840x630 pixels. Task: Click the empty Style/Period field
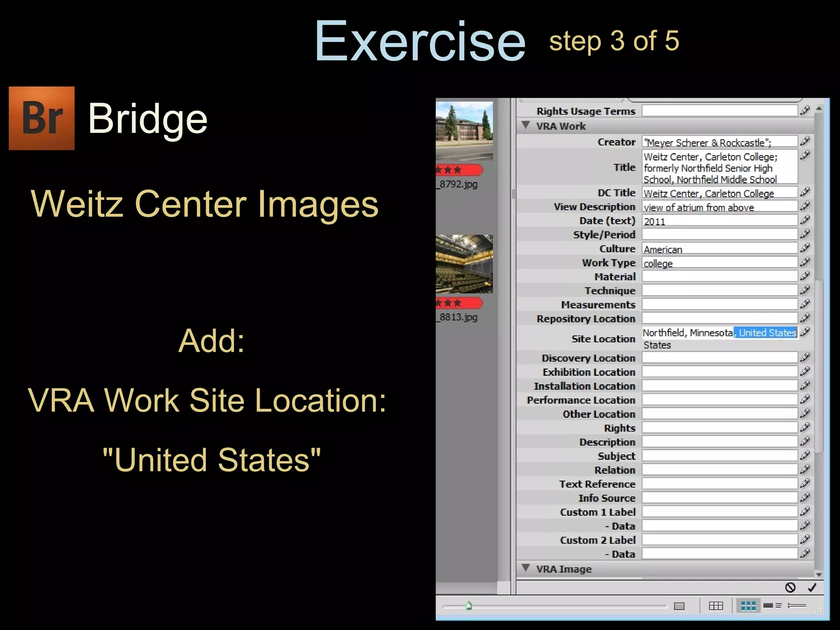pyautogui.click(x=720, y=235)
